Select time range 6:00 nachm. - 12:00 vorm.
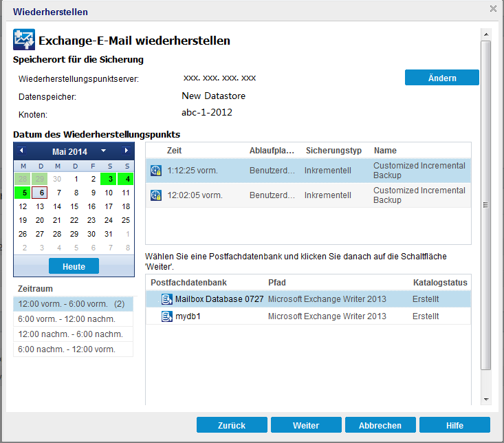The image size is (504, 443). point(73,349)
